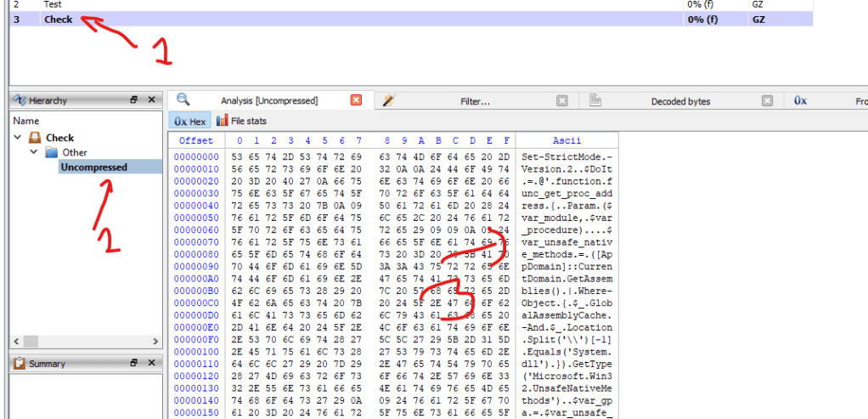
Task: Switch to the Filter tab
Action: coord(475,101)
